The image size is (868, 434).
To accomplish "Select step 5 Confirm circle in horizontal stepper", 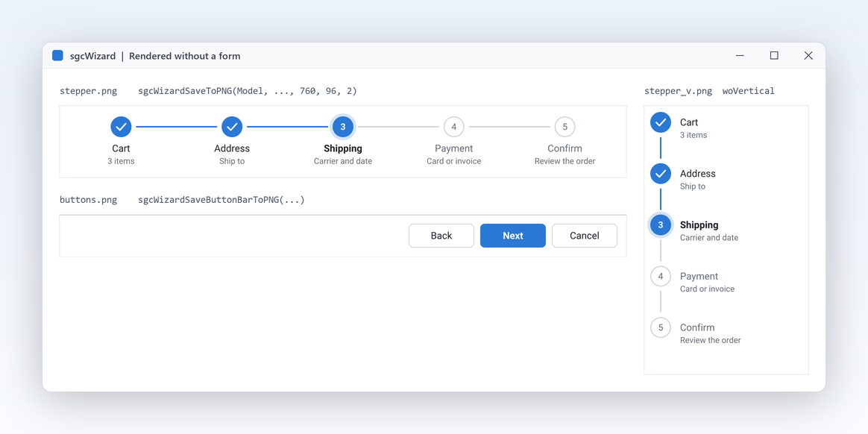I will click(564, 127).
